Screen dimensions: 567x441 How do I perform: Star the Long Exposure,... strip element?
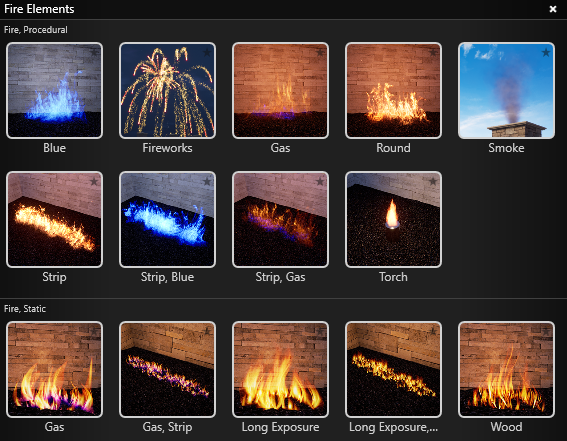click(x=433, y=331)
